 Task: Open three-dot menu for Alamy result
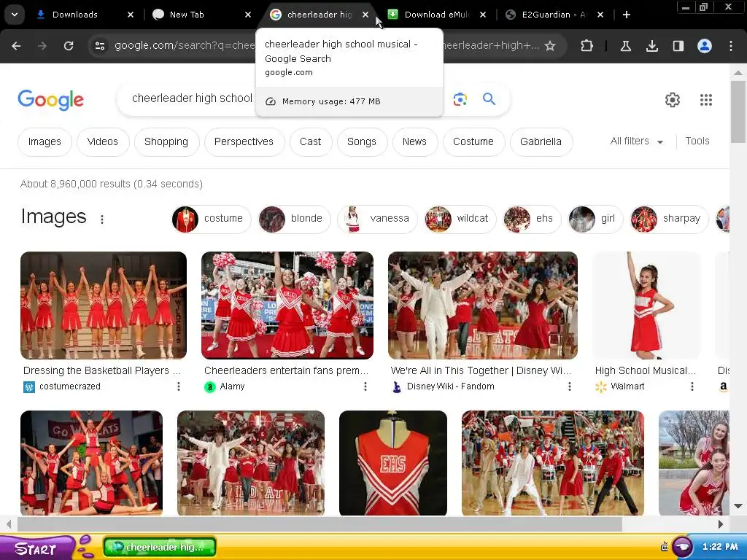tap(365, 386)
